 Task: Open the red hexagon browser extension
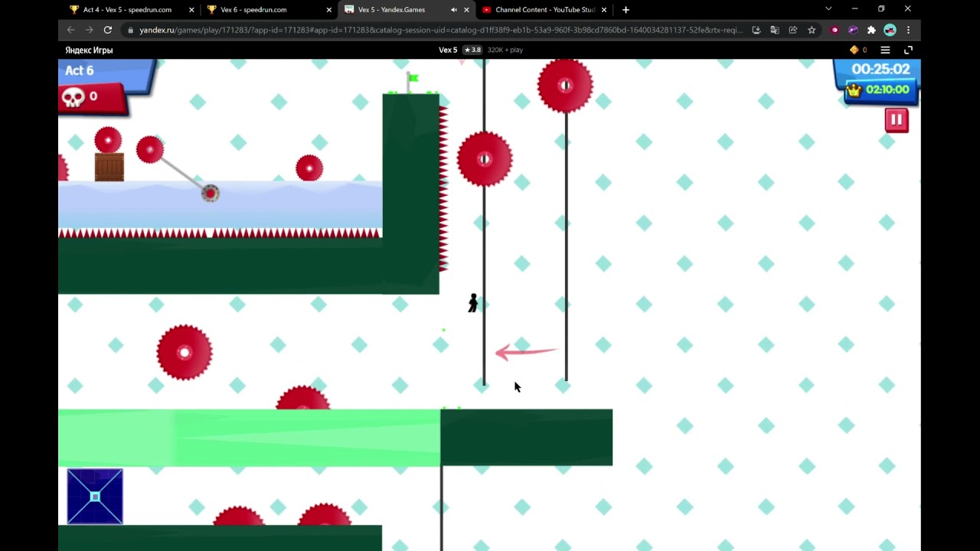click(x=835, y=30)
